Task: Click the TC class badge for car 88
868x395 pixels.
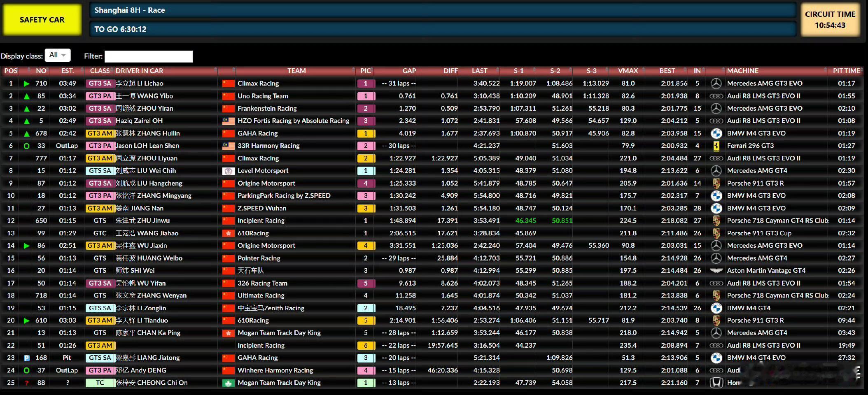Action: pyautogui.click(x=100, y=383)
